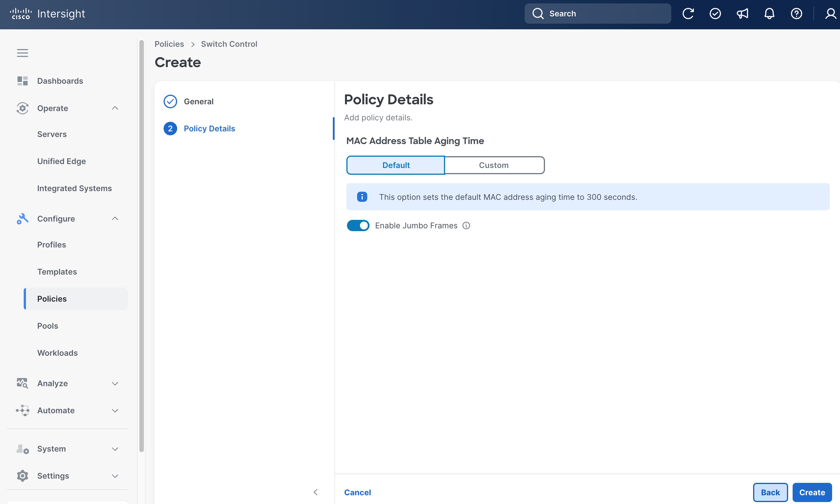Expand the Settings section chevron
Image resolution: width=840 pixels, height=504 pixels.
click(x=115, y=476)
